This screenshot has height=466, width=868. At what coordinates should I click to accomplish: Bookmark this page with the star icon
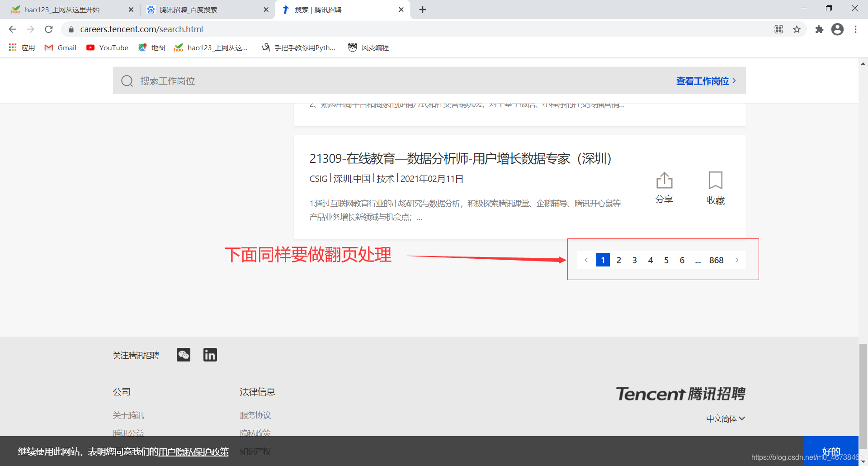[797, 29]
